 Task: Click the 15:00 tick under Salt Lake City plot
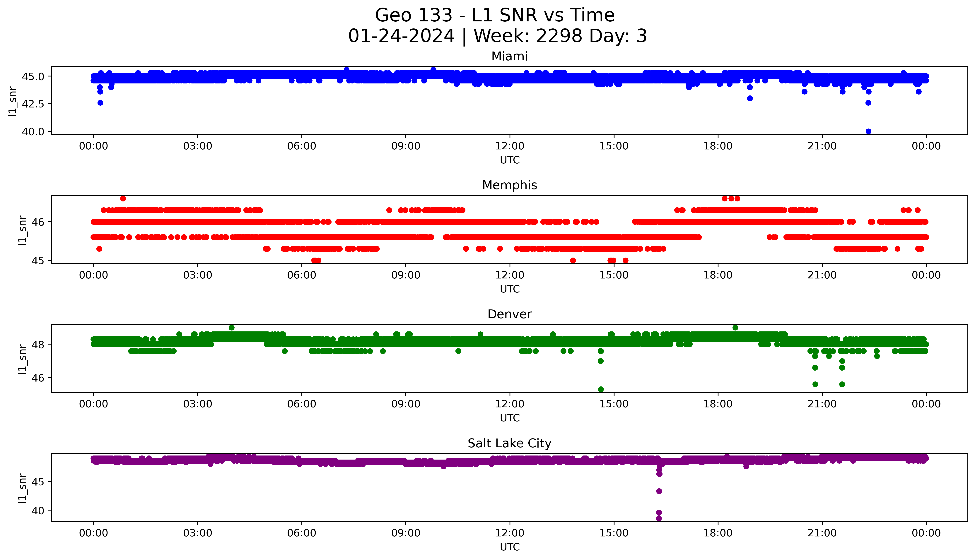pyautogui.click(x=614, y=533)
